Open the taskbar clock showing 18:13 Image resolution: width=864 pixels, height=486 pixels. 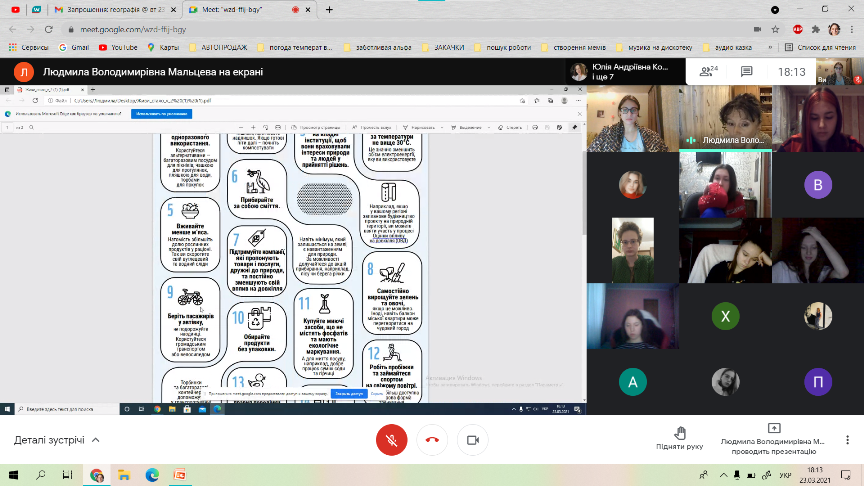[x=815, y=475]
